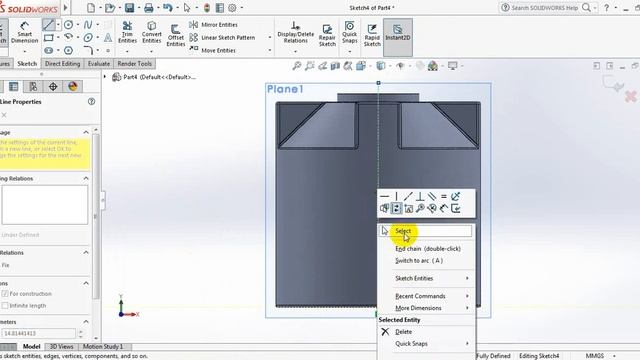
Task: Collapse the Options section chevron
Action: click(x=86, y=283)
